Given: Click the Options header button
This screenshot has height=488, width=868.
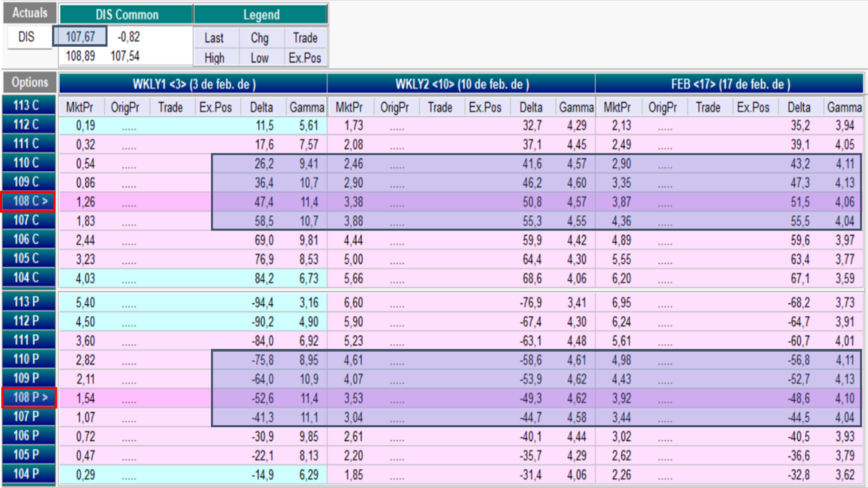Looking at the screenshot, I should point(29,83).
